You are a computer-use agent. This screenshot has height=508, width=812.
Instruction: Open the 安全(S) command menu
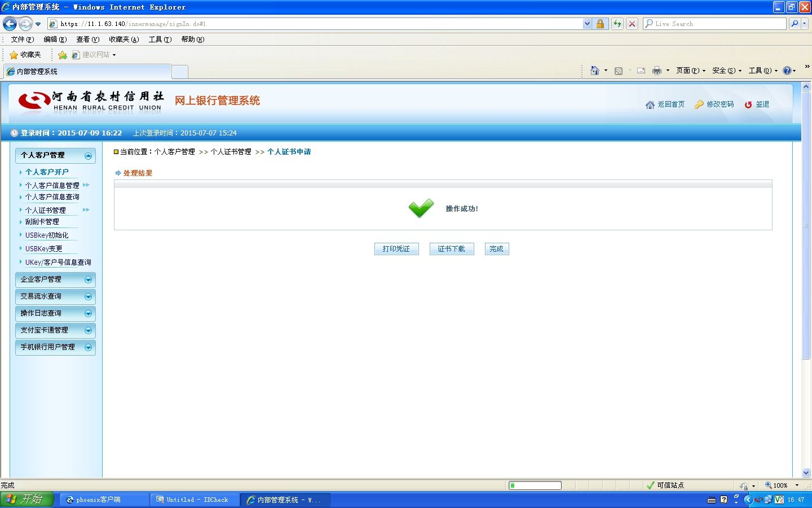pyautogui.click(x=727, y=71)
